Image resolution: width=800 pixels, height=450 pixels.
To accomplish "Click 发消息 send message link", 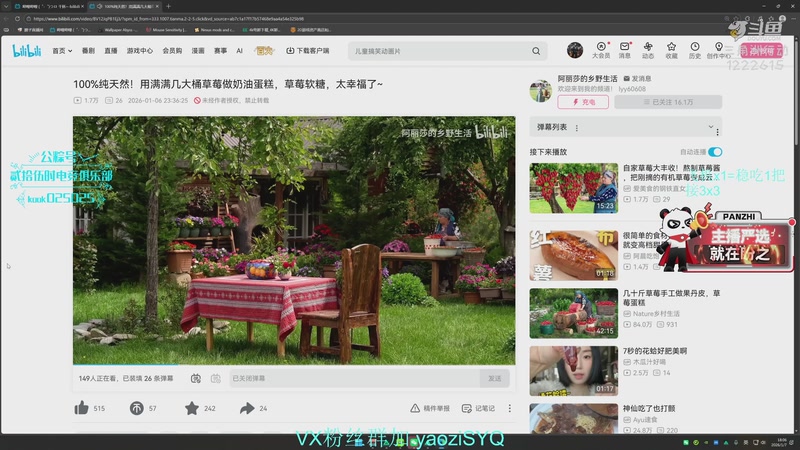I will tap(637, 79).
